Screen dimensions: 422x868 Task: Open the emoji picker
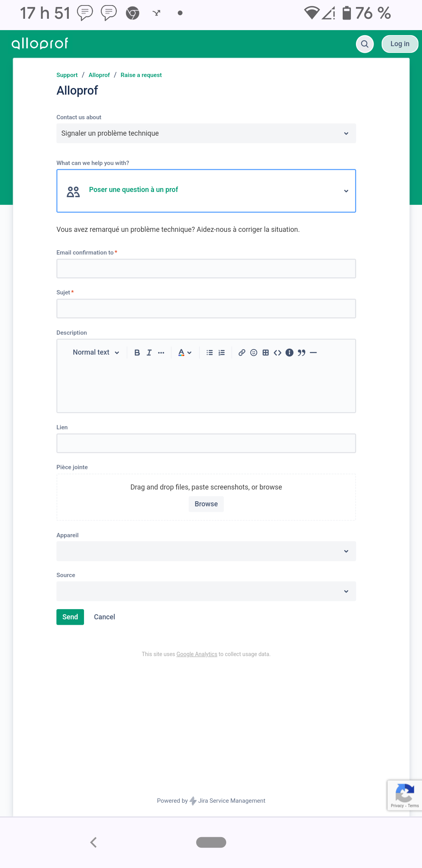click(254, 353)
